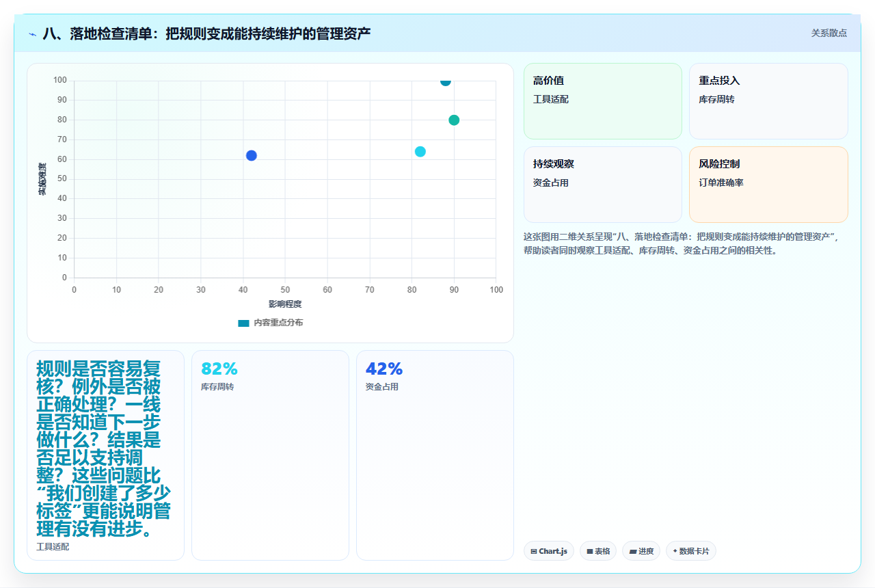875x588 pixels.
Task: Click the 进度 tag chip
Action: (641, 551)
